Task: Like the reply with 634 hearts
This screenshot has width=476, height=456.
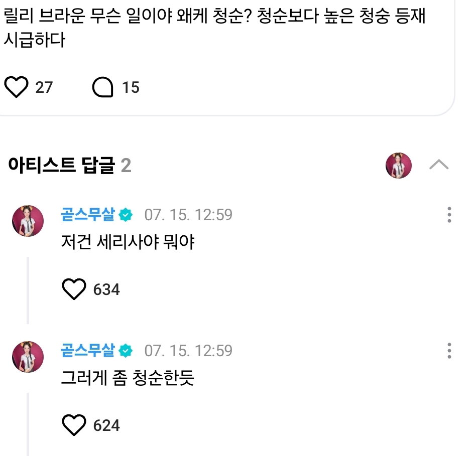Action: (74, 289)
